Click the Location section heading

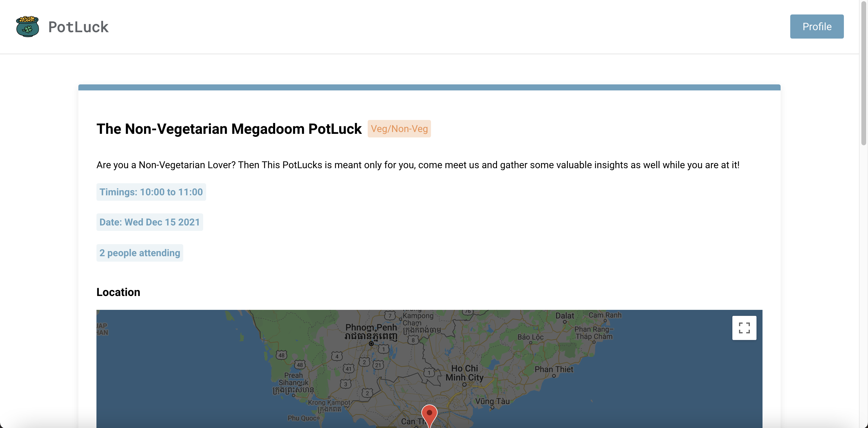point(118,292)
